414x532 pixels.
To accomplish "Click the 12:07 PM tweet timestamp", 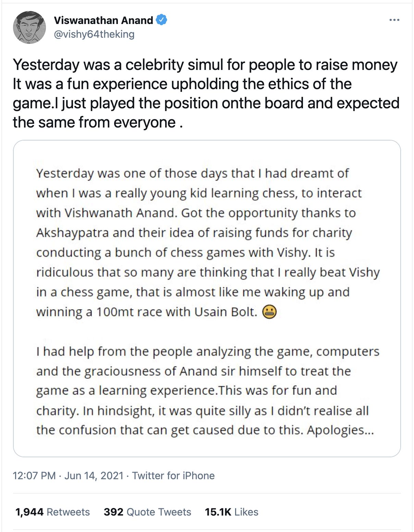I will coord(34,475).
